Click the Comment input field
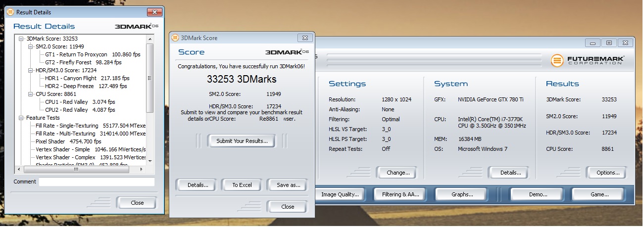644x227 pixels. pyautogui.click(x=97, y=182)
